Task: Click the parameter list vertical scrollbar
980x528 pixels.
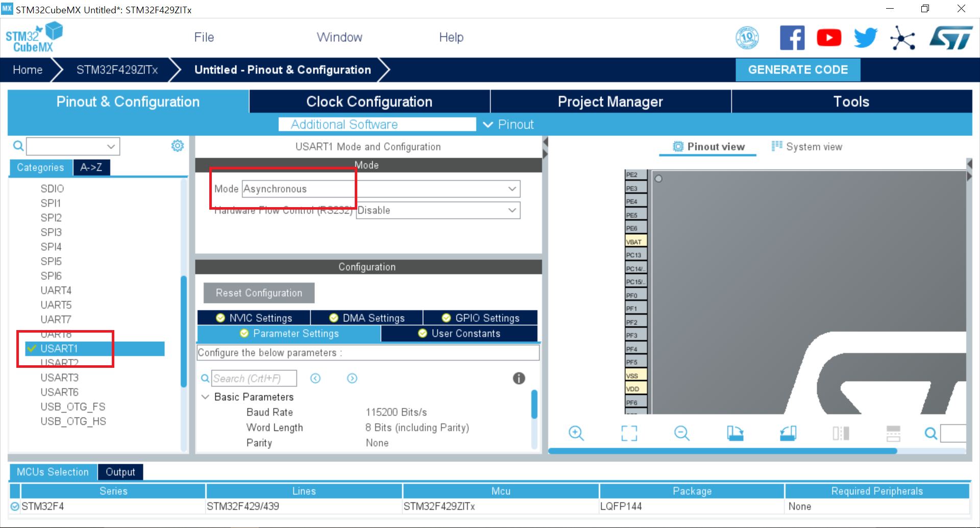Action: [x=534, y=404]
